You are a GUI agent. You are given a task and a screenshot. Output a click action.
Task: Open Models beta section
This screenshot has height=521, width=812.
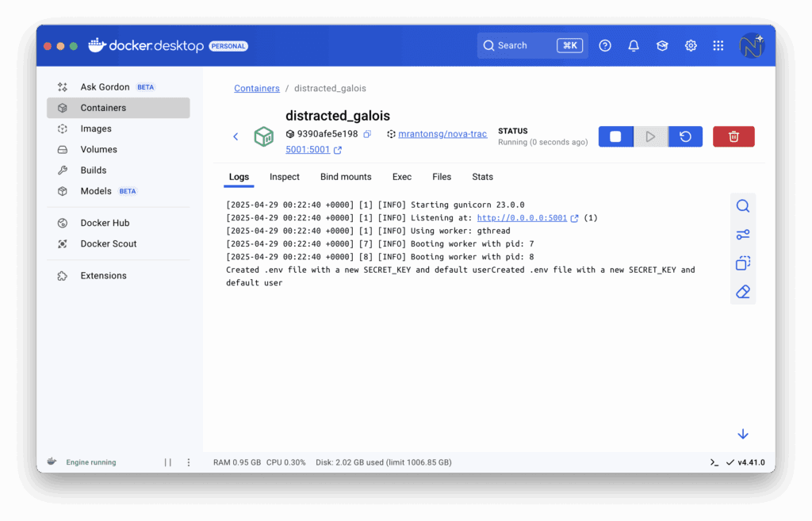pos(118,191)
